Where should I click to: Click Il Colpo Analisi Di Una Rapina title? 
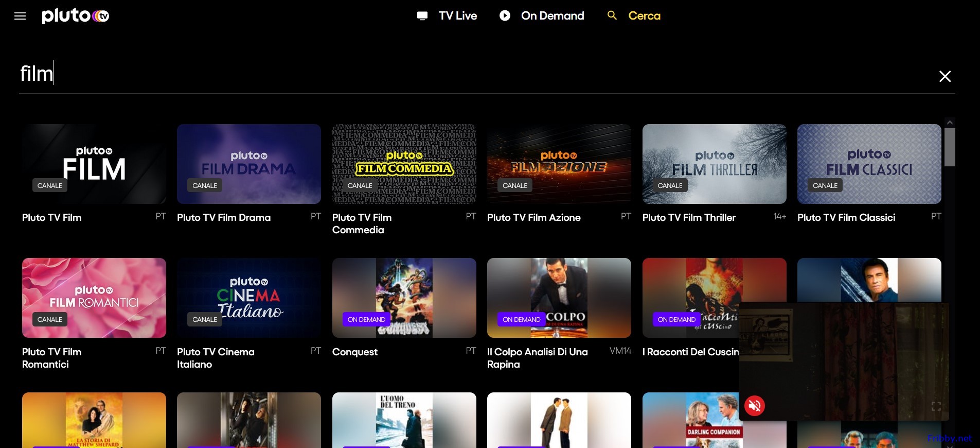537,358
